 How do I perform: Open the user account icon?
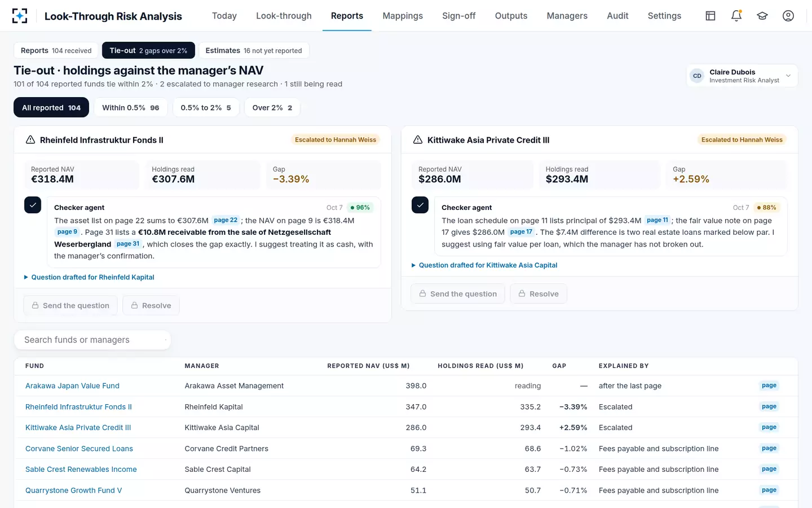(788, 16)
